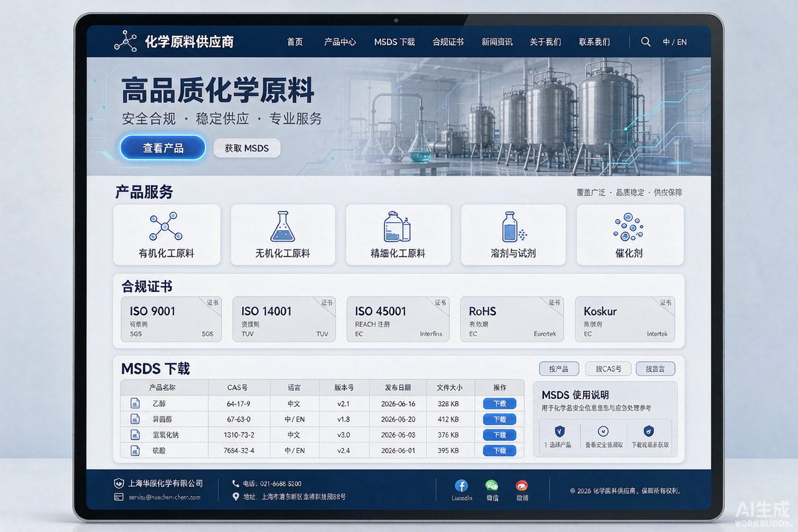This screenshot has height=532, width=798.
Task: Open the Weibo 微博 icon
Action: coord(522,485)
